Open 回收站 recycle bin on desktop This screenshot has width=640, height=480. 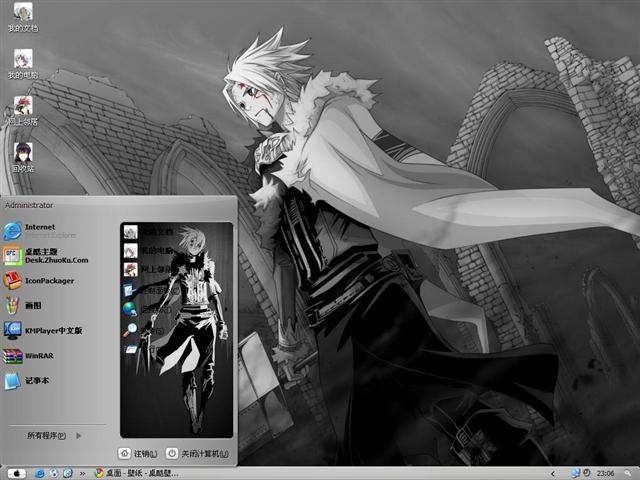pos(22,156)
